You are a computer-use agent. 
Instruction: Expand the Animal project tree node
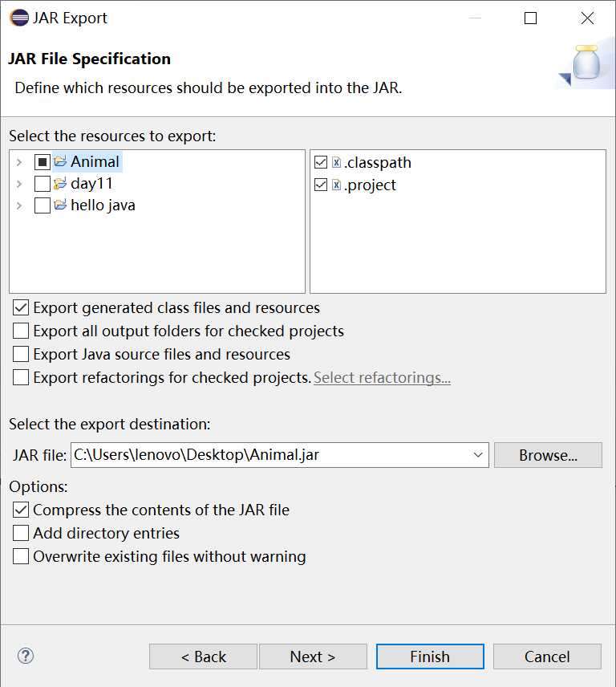[x=19, y=162]
